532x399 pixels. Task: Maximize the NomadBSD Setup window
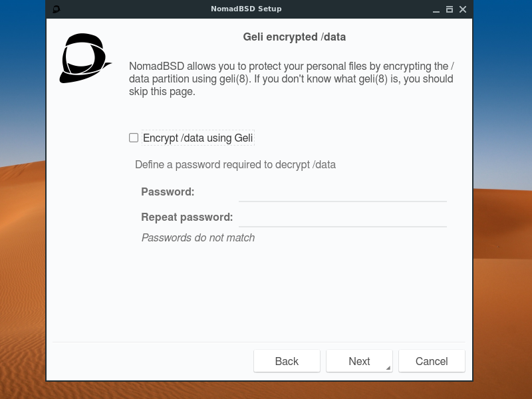coord(450,9)
